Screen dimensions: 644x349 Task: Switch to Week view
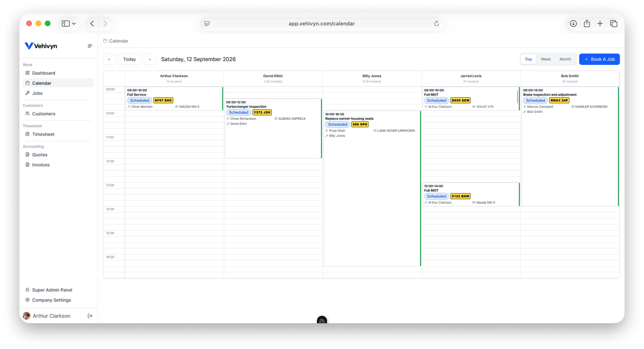click(546, 59)
